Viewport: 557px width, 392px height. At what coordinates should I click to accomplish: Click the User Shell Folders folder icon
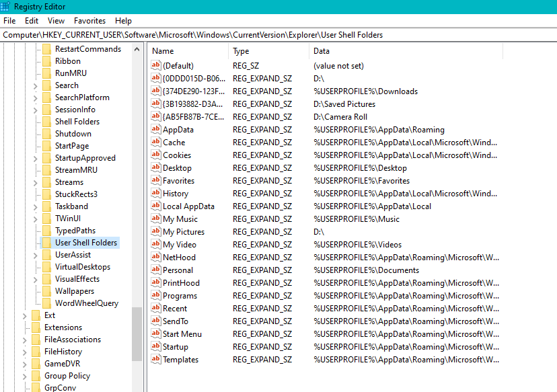[46, 243]
